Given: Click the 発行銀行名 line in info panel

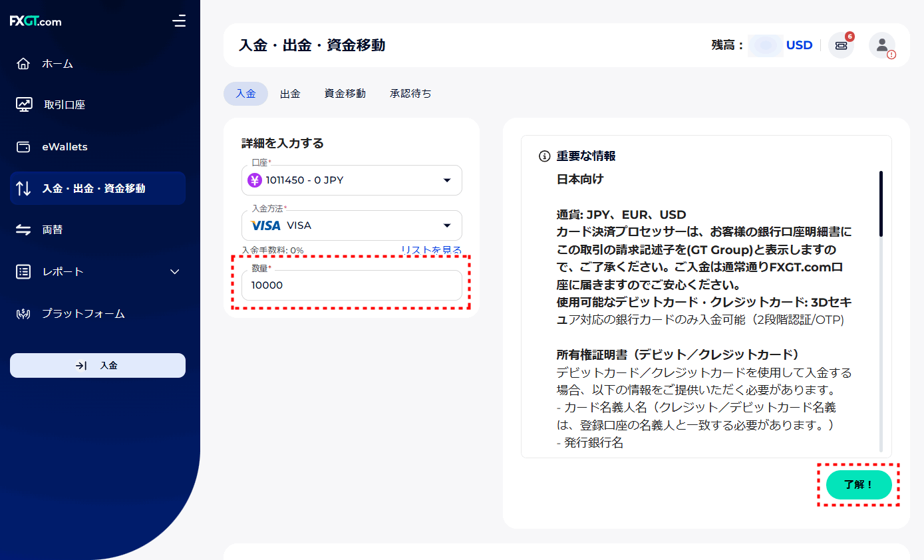Looking at the screenshot, I should click(x=590, y=442).
